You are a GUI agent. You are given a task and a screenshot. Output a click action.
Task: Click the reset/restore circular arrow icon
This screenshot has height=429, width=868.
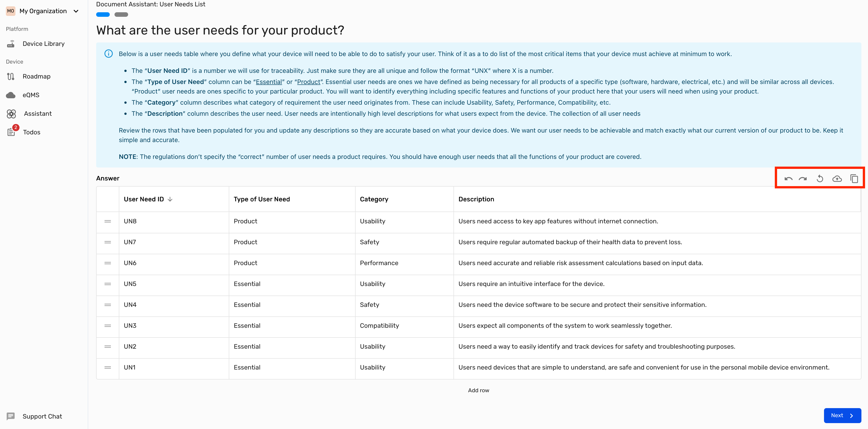pyautogui.click(x=820, y=178)
